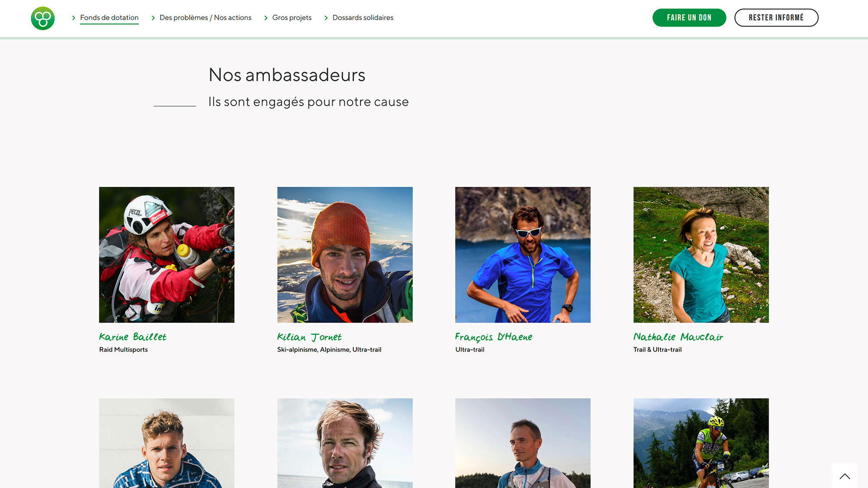Click chevron before Dossards solidaires
Viewport: 868px width, 488px height.
(x=326, y=18)
